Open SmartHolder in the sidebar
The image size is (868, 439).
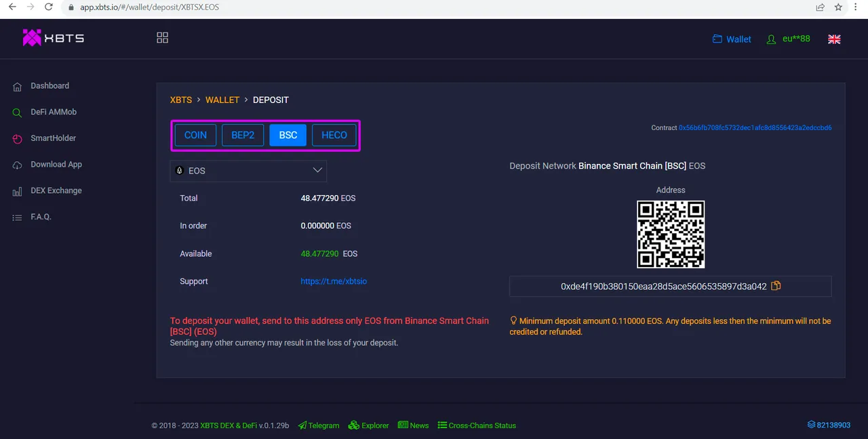[x=53, y=138]
